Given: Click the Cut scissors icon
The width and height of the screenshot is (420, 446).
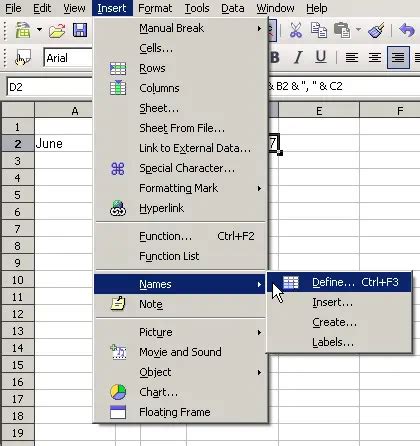Looking at the screenshot, I should tap(296, 30).
